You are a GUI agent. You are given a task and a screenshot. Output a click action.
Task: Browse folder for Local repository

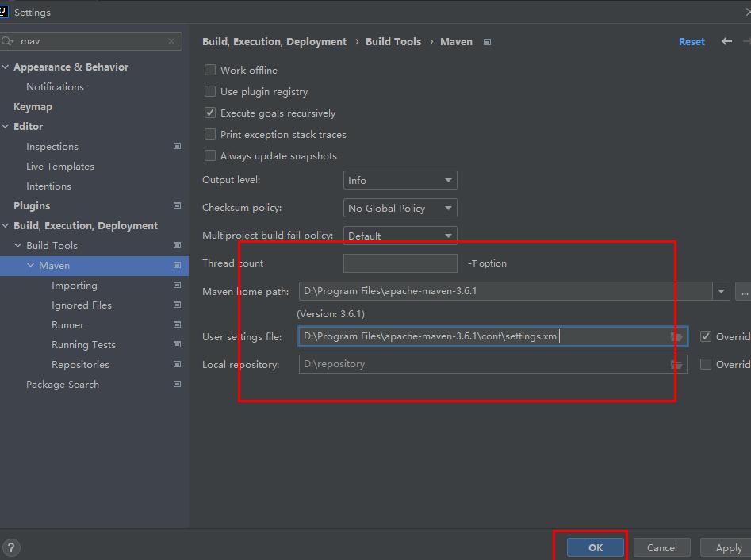[x=676, y=365]
